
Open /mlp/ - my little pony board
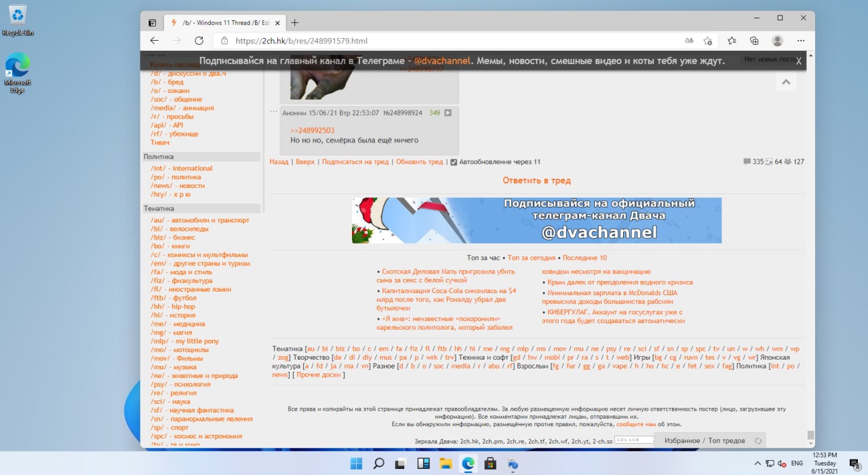[184, 341]
